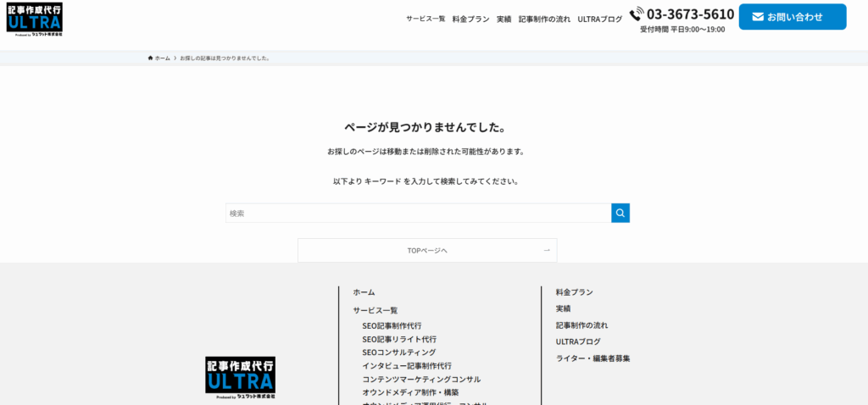Click the heading ページが見つかりませんでした。
Screen dimensions: 868x405
tap(426, 127)
